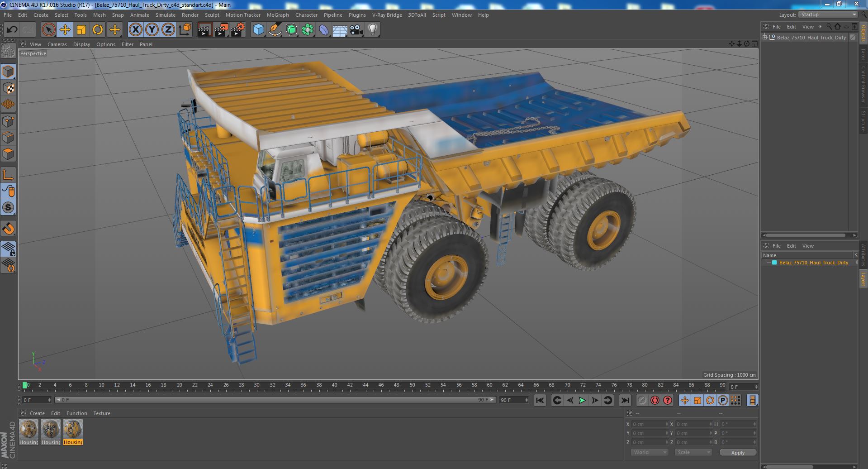
Task: Select the first Housing material thumbnail
Action: point(28,432)
